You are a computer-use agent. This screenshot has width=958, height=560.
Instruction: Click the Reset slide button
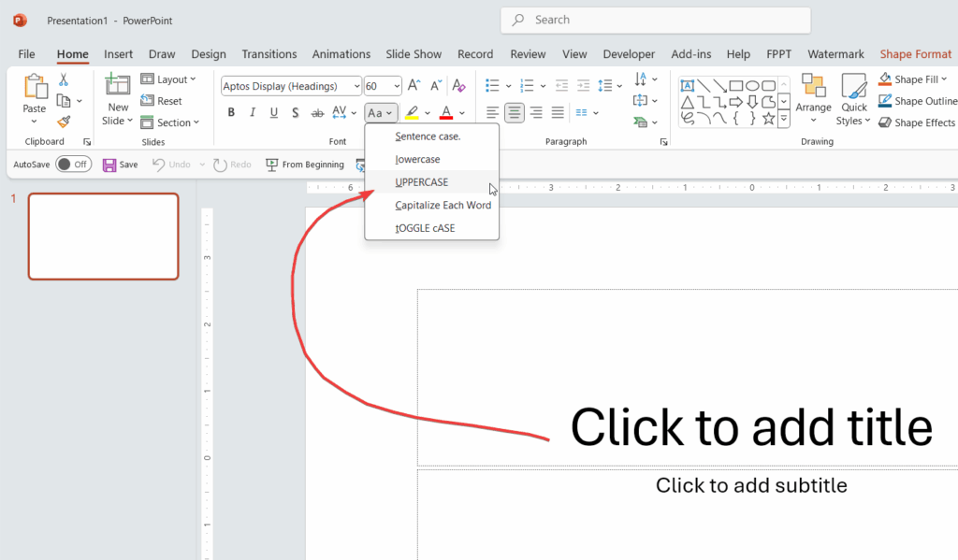click(161, 101)
